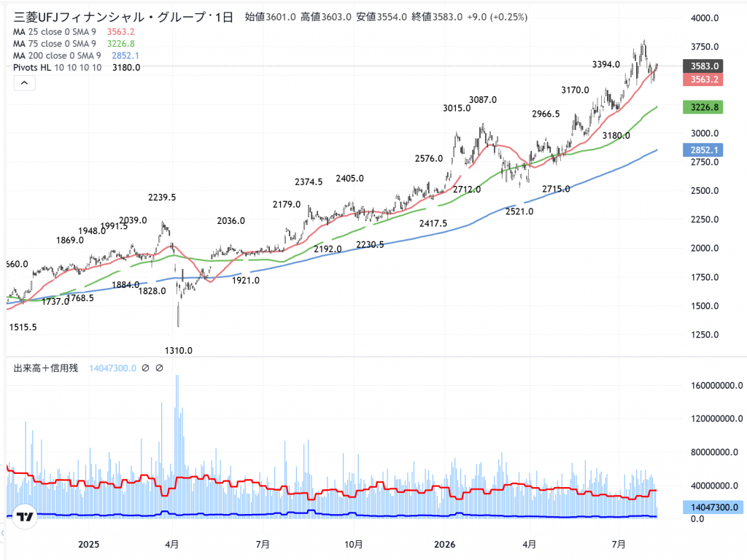This screenshot has width=747, height=560.
Task: Select the Pivots HL indicator legend
Action: [57, 68]
